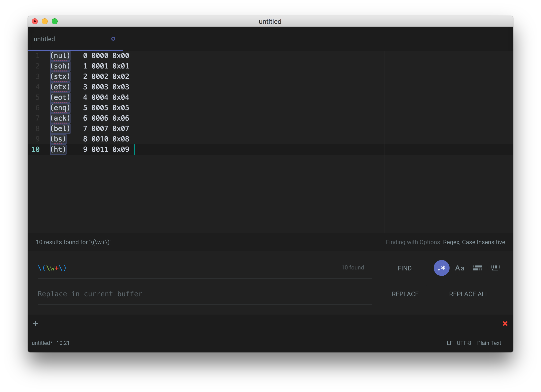Click the plus icon above the status bar

(x=36, y=324)
